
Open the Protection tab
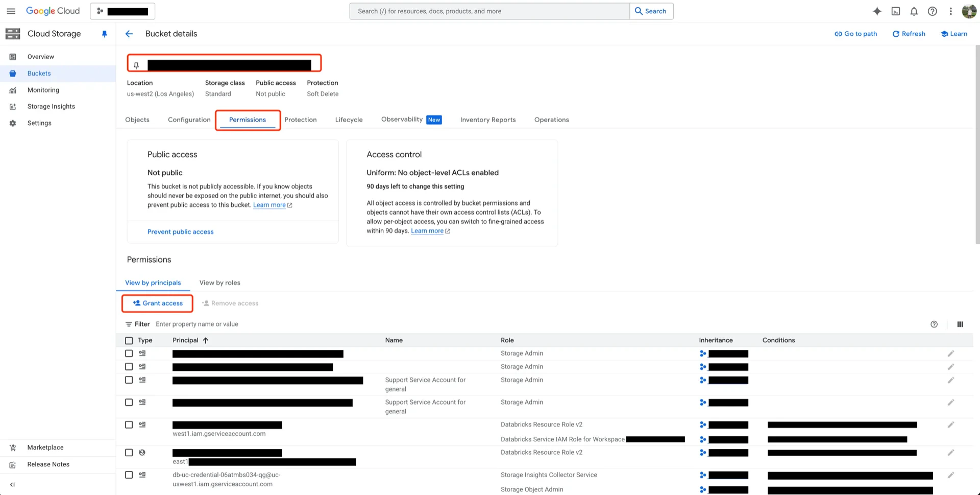(301, 120)
